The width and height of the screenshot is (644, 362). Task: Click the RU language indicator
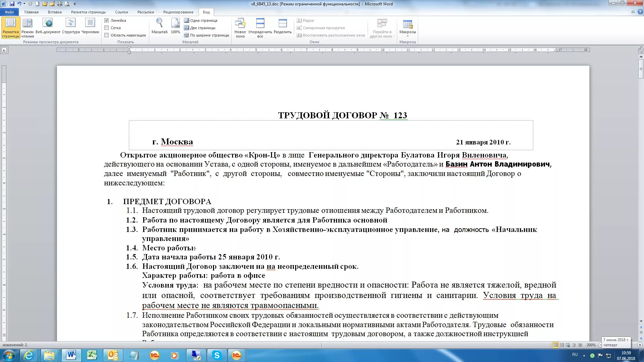pyautogui.click(x=575, y=355)
